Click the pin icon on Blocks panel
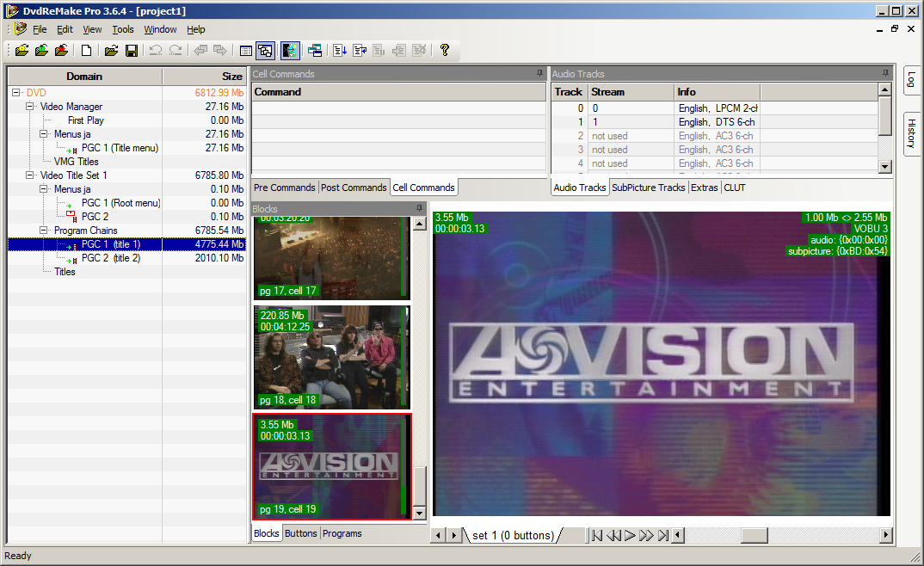Image resolution: width=924 pixels, height=566 pixels. pyautogui.click(x=419, y=208)
